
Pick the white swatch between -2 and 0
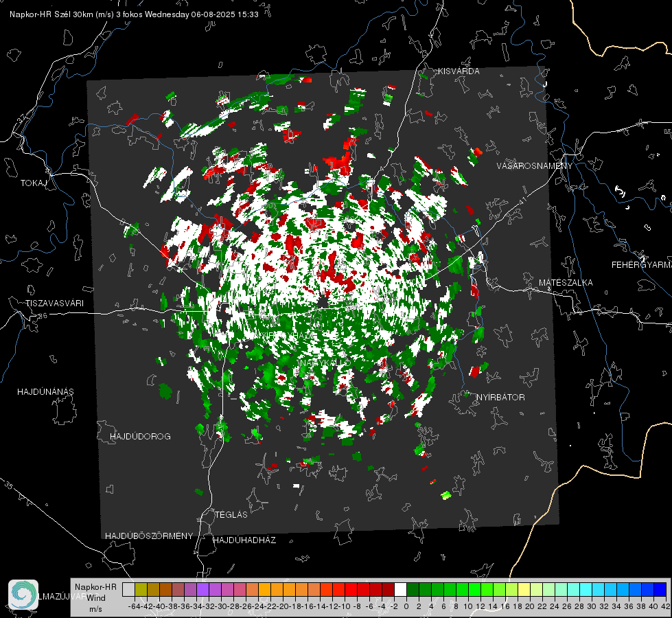[400, 590]
